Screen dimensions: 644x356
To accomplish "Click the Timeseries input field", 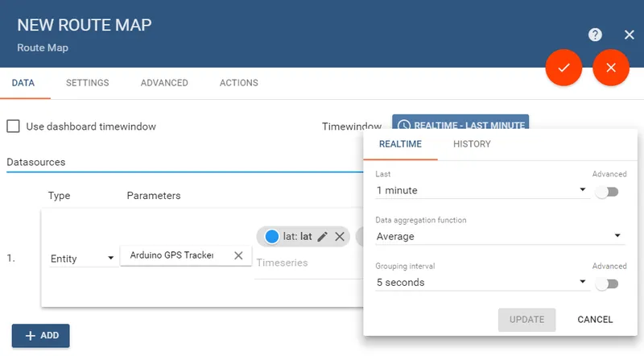I will point(306,263).
